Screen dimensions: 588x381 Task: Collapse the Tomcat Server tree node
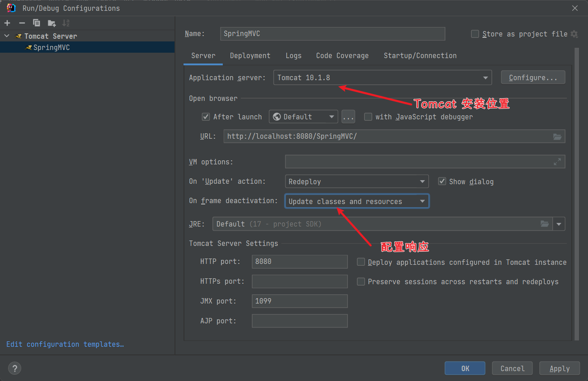tap(7, 36)
